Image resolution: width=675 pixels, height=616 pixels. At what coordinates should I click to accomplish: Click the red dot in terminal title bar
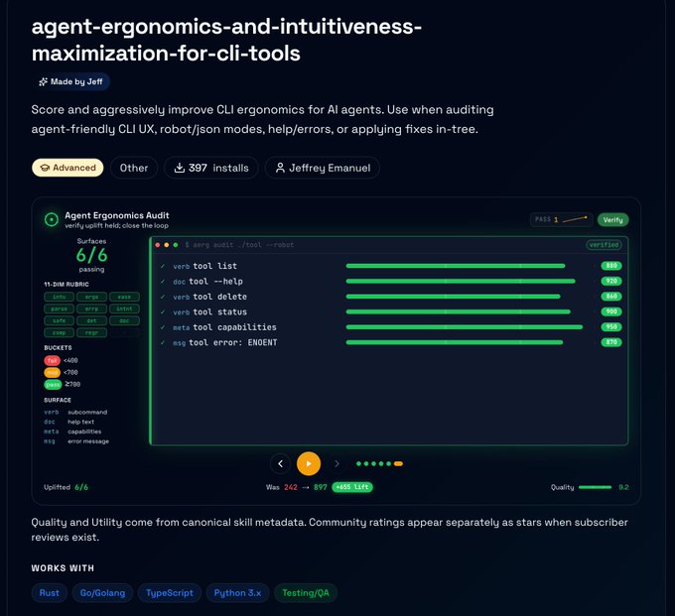pyautogui.click(x=158, y=245)
